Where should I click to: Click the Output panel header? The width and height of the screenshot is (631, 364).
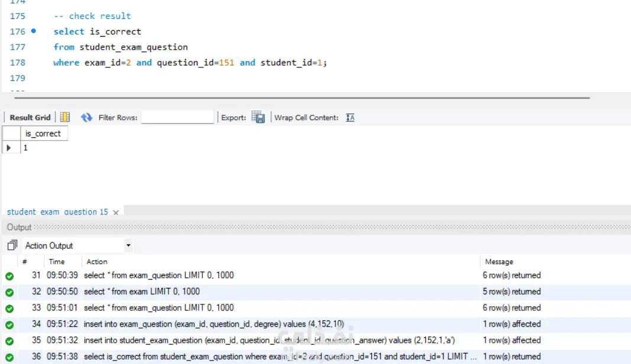point(316,227)
